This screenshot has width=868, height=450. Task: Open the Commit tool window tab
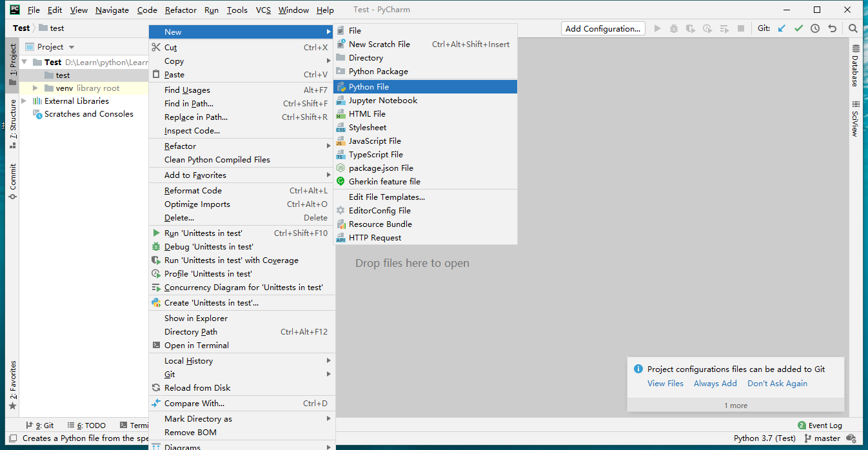click(x=12, y=181)
